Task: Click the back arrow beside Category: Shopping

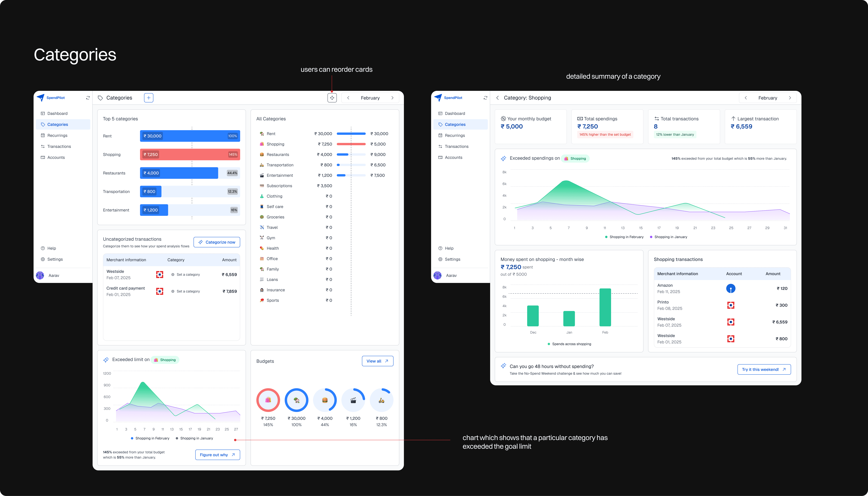Action: (x=497, y=98)
